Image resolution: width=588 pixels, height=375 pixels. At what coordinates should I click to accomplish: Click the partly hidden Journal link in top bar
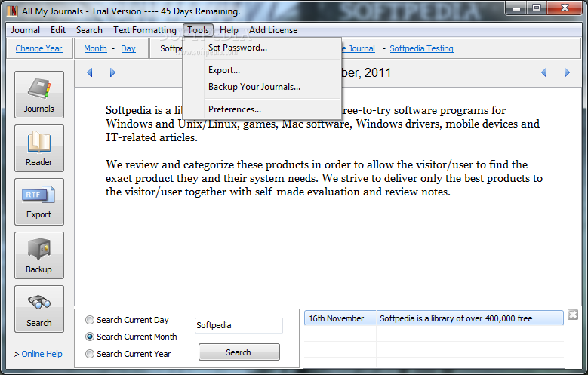358,48
